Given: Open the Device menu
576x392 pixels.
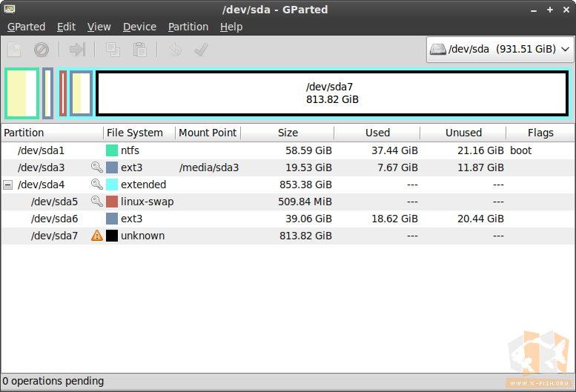Looking at the screenshot, I should coord(139,27).
